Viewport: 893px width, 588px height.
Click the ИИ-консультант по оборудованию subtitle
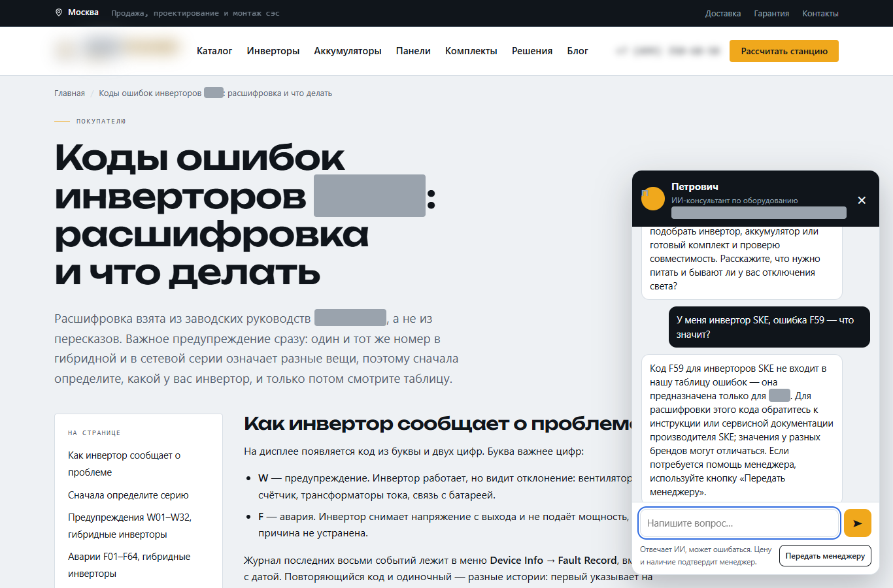[734, 201]
